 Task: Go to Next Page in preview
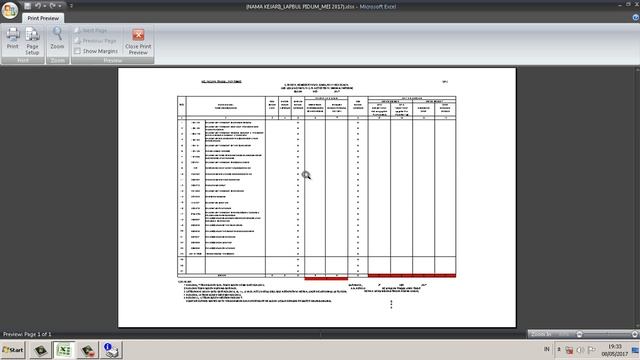[x=91, y=31]
